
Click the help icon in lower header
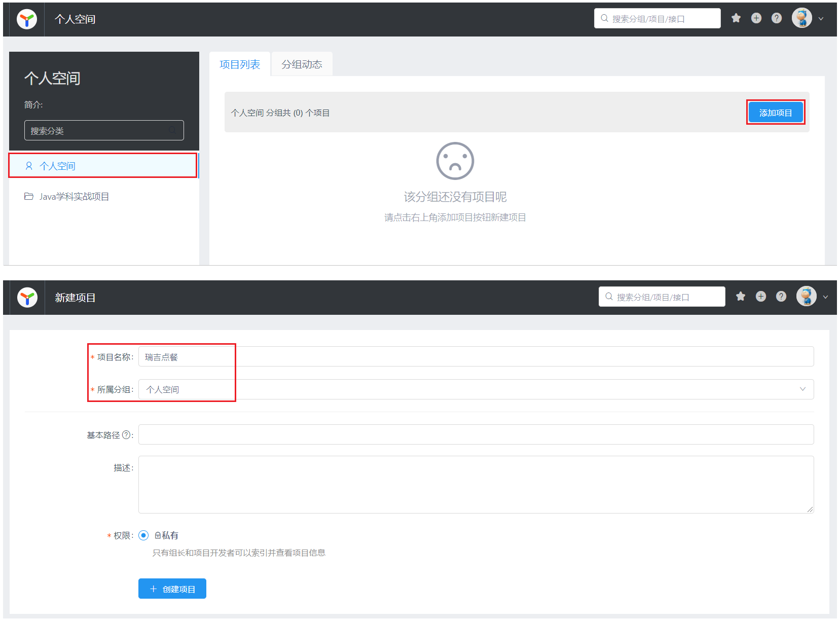pos(781,297)
